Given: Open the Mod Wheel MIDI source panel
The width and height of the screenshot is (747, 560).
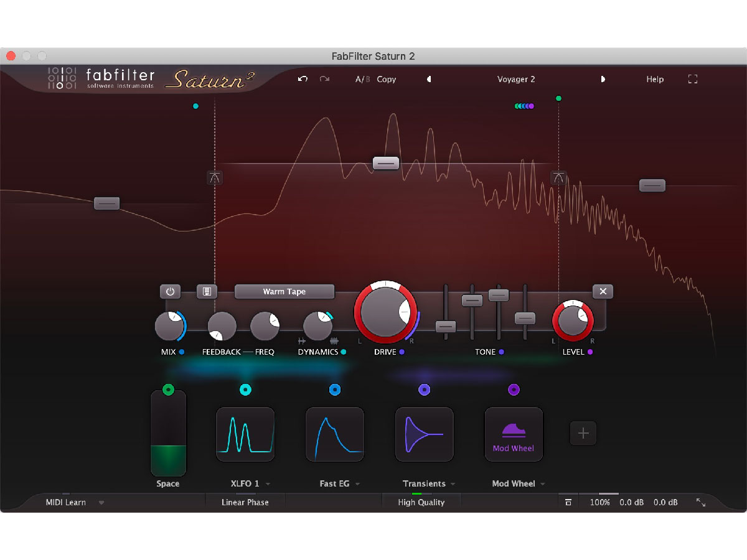Looking at the screenshot, I should pyautogui.click(x=514, y=434).
